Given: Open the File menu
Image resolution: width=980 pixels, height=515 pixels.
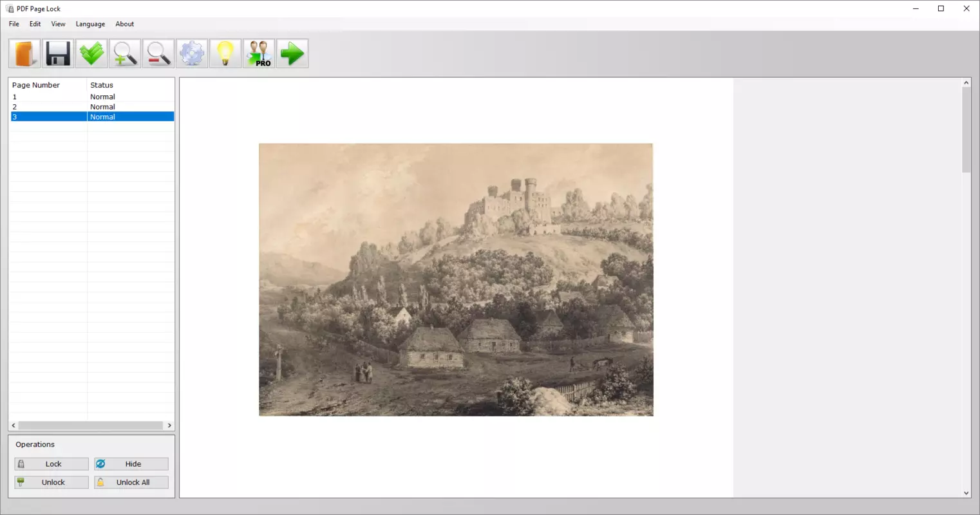Looking at the screenshot, I should (x=14, y=24).
